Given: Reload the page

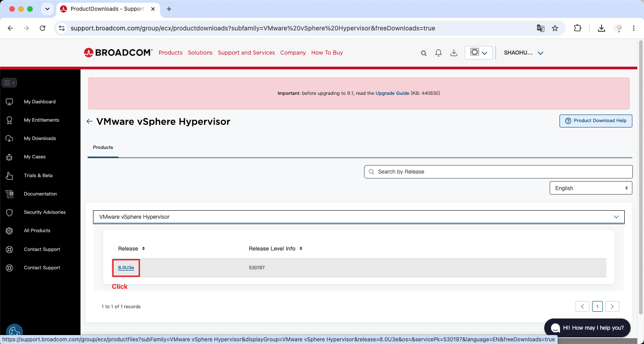Looking at the screenshot, I should click(x=42, y=28).
